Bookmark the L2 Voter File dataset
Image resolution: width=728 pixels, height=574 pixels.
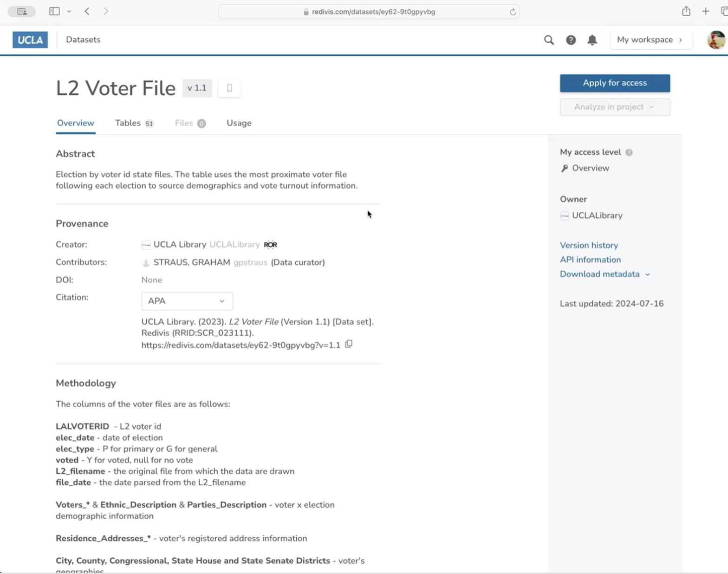[229, 88]
